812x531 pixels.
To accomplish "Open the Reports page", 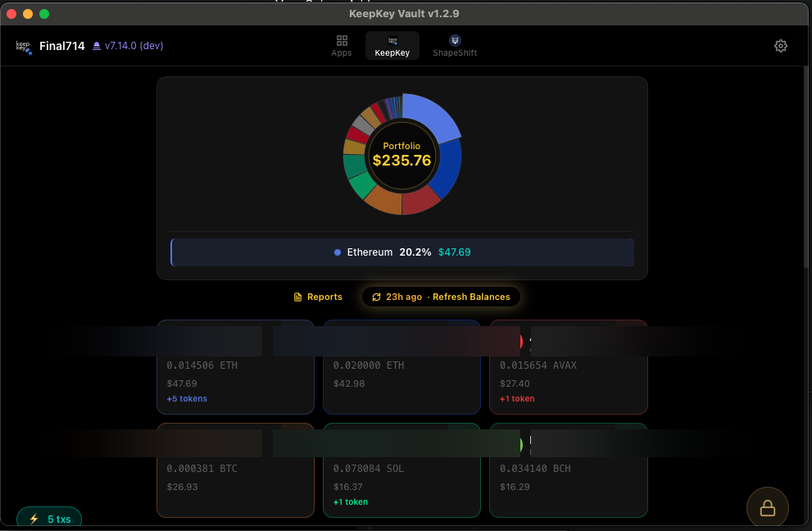I will (318, 297).
